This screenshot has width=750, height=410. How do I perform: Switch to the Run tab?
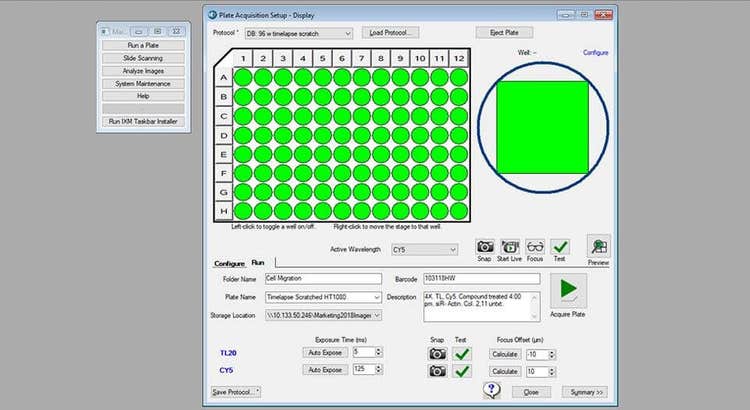pyautogui.click(x=258, y=263)
